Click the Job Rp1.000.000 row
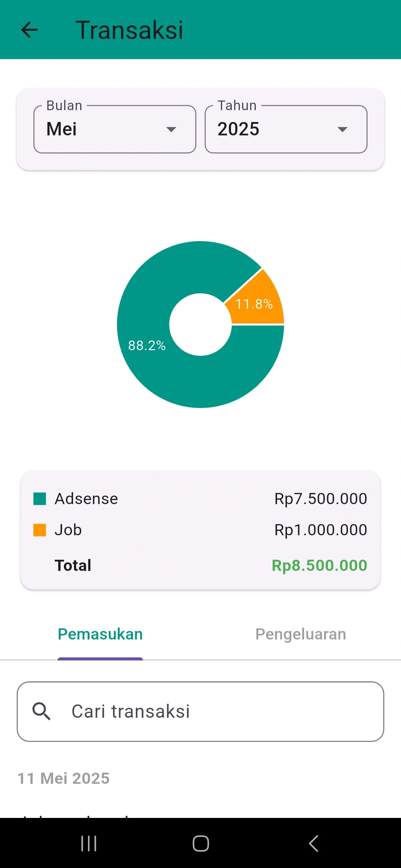 coord(200,530)
